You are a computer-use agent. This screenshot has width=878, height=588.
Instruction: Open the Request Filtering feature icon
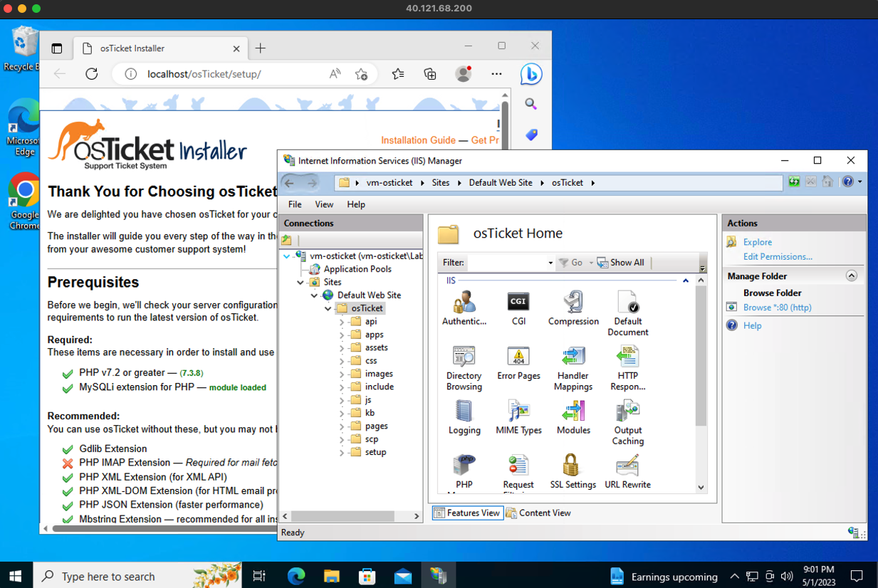click(x=518, y=472)
